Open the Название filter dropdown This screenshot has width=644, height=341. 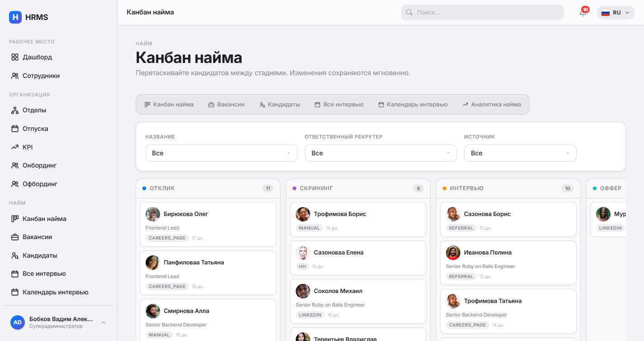[221, 153]
